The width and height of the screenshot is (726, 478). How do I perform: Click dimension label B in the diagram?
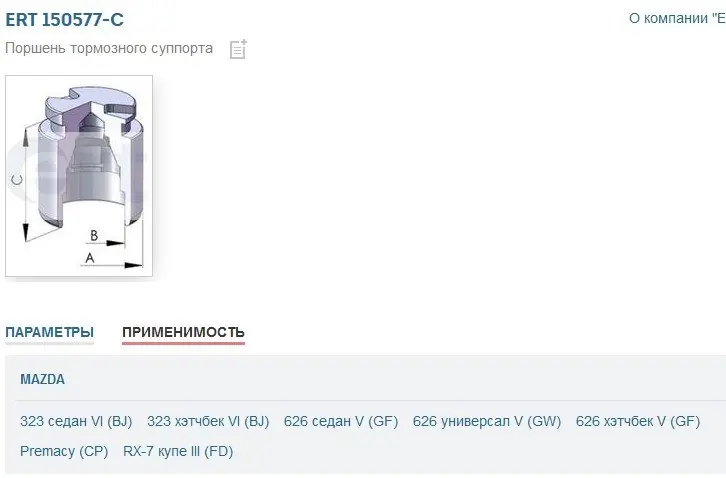click(x=94, y=235)
